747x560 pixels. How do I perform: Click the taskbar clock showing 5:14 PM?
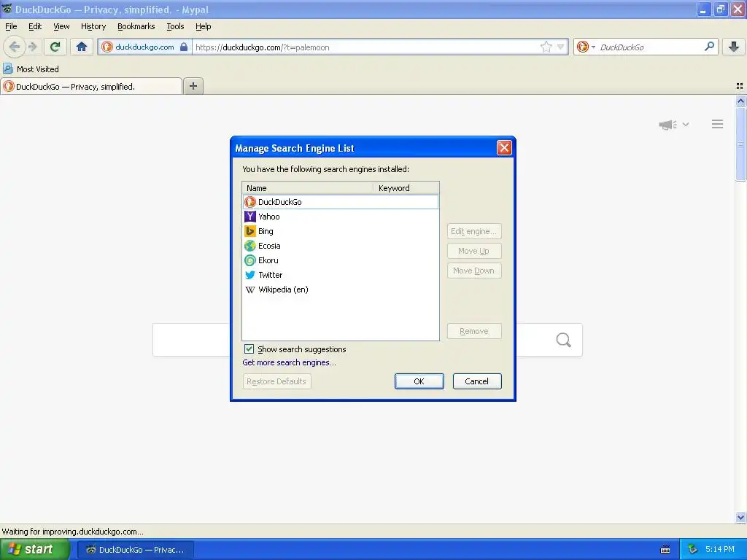pyautogui.click(x=720, y=550)
